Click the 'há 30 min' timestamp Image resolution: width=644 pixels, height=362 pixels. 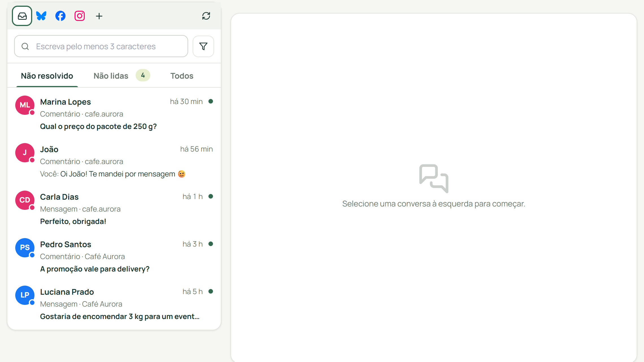pyautogui.click(x=186, y=102)
